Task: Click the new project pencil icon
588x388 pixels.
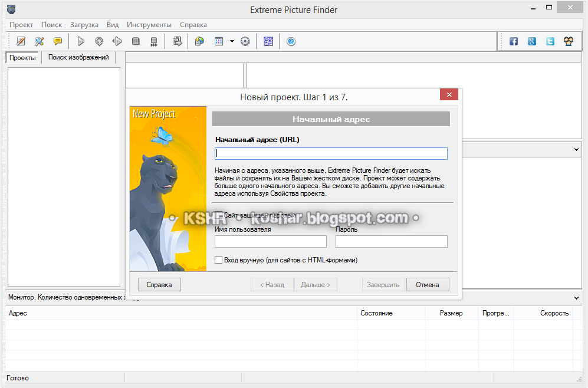Action: [21, 41]
